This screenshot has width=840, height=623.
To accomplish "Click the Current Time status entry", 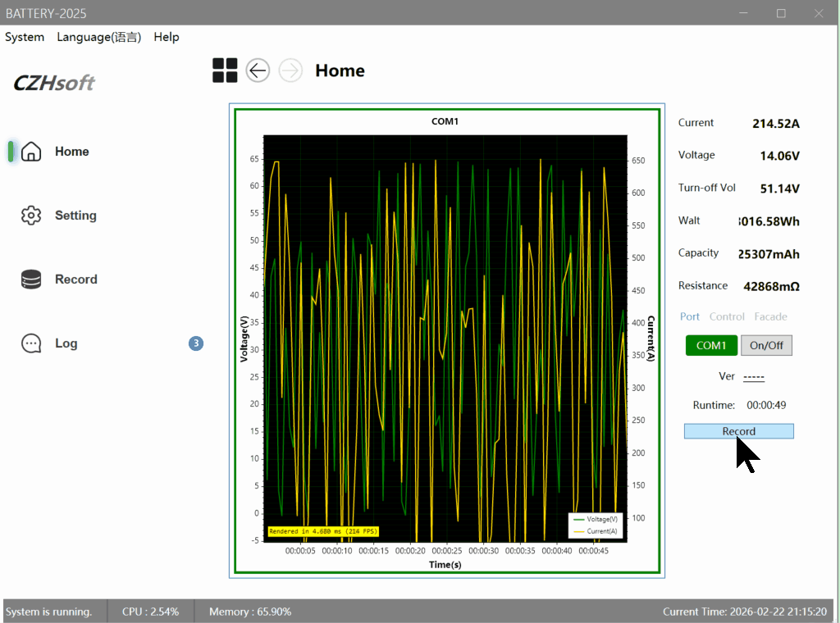I will point(745,612).
